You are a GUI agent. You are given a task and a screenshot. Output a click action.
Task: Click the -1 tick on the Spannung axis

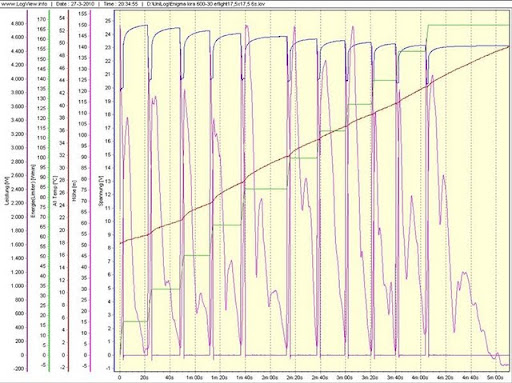tap(108, 368)
